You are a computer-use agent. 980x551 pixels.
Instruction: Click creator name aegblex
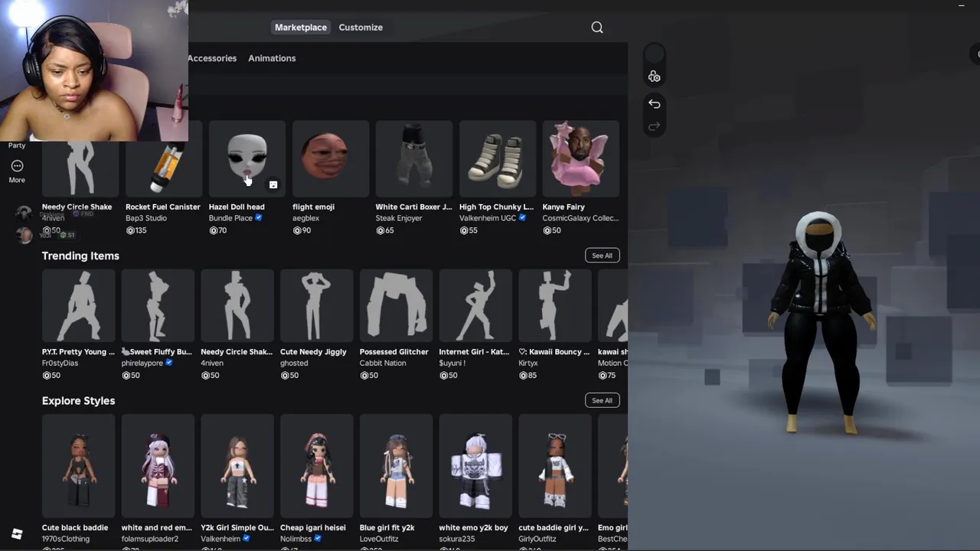[x=305, y=218]
